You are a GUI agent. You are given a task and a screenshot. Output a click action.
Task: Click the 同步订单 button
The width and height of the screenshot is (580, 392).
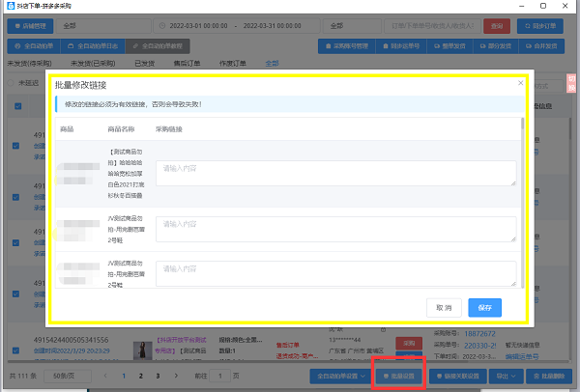point(540,26)
